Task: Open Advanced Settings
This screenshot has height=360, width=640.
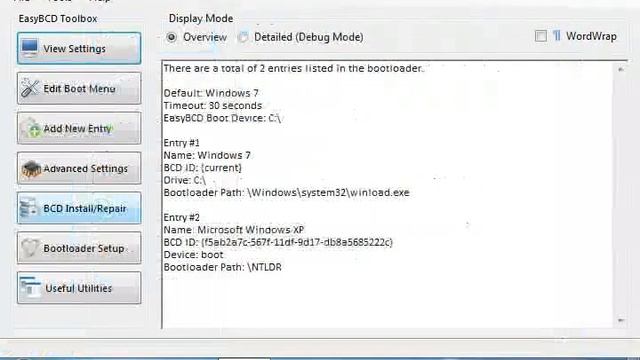Action: pyautogui.click(x=79, y=169)
